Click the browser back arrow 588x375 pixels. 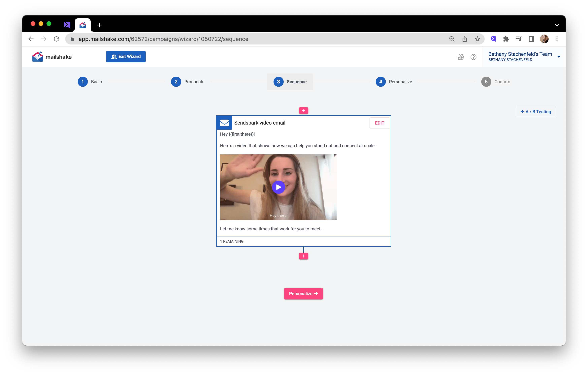(31, 39)
